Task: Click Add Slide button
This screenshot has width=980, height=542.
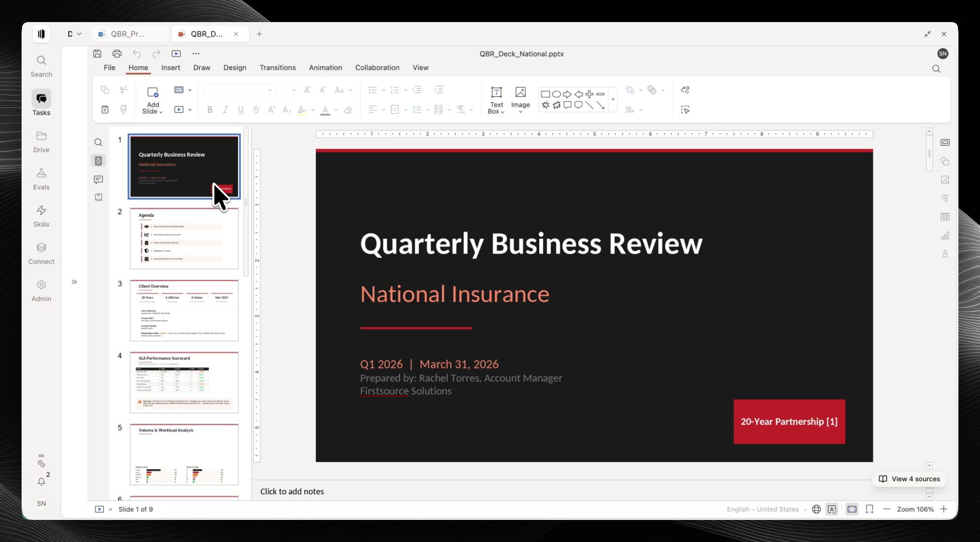Action: [153, 100]
